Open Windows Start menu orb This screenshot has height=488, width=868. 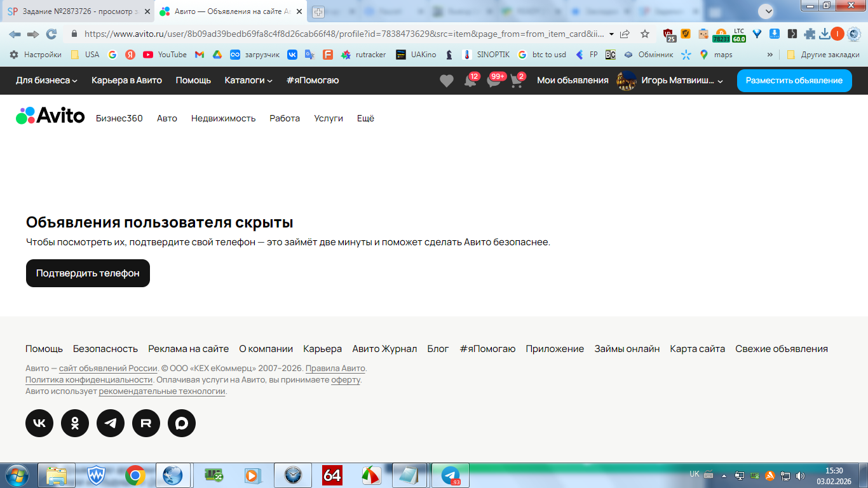click(x=17, y=475)
